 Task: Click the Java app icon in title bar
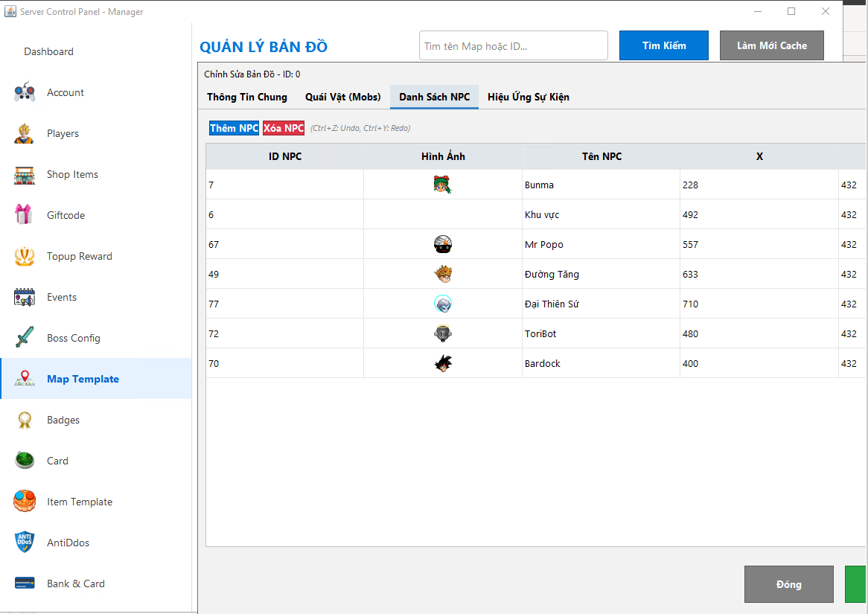(10, 11)
